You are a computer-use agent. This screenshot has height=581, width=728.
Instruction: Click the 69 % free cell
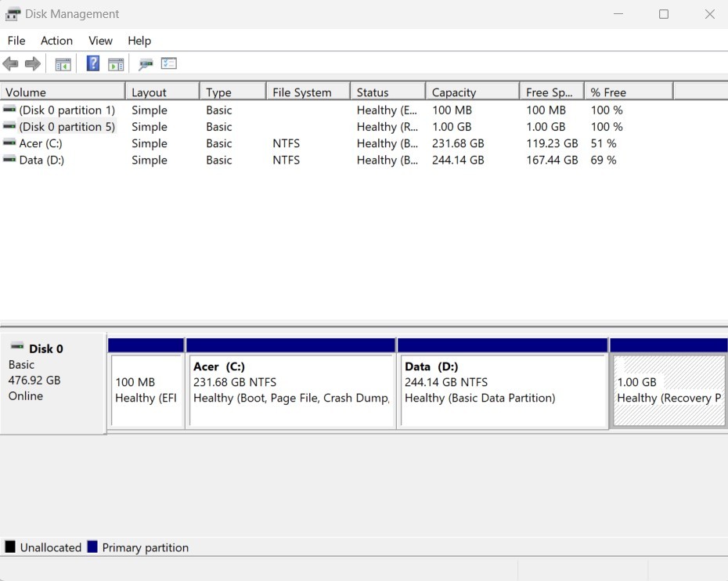click(x=604, y=161)
